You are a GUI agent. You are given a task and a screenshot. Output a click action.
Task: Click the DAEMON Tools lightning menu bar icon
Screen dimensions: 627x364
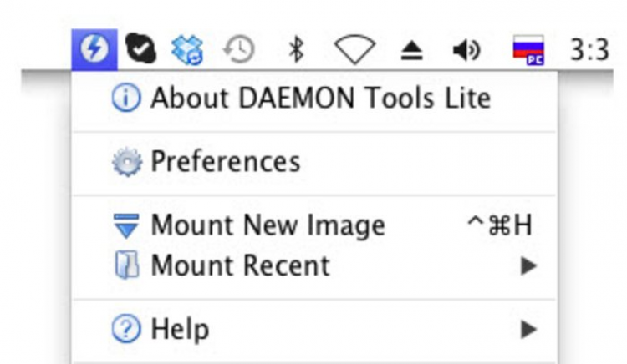tap(89, 51)
